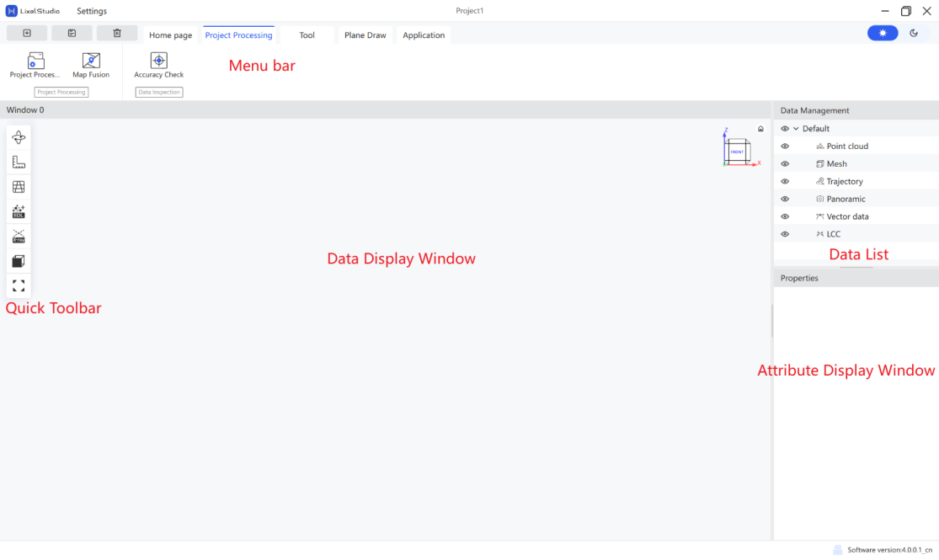
Task: Hide the Panoramic layer
Action: point(785,199)
